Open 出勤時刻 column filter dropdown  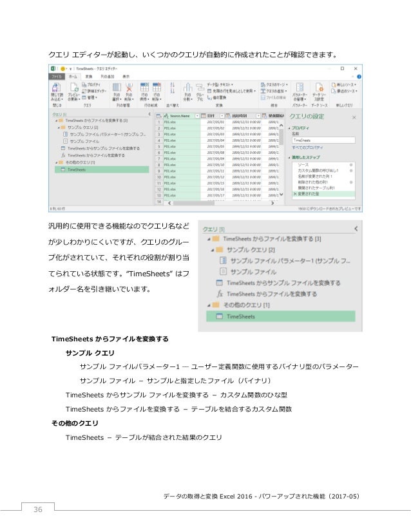coord(258,116)
